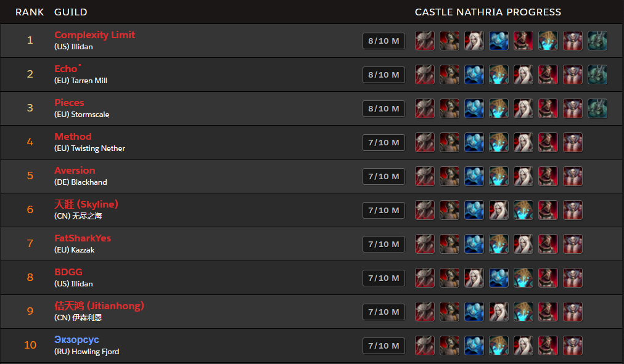This screenshot has width=624, height=364.
Task: Click the green Sludgefist icon in Echo's row
Action: (x=597, y=75)
